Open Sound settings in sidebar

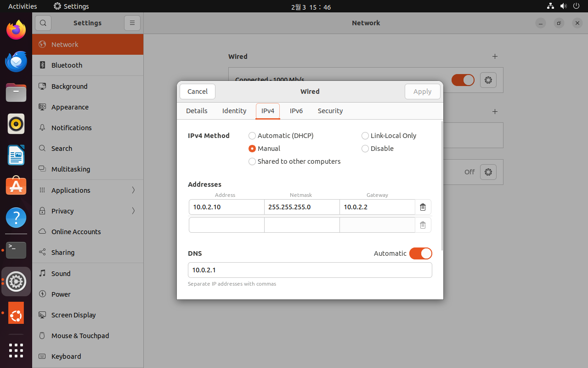pos(88,274)
